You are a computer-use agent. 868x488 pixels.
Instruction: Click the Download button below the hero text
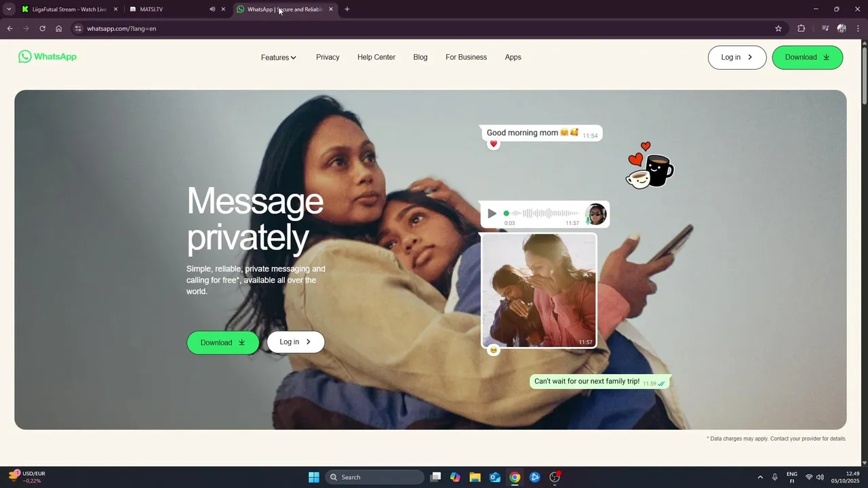pos(223,342)
